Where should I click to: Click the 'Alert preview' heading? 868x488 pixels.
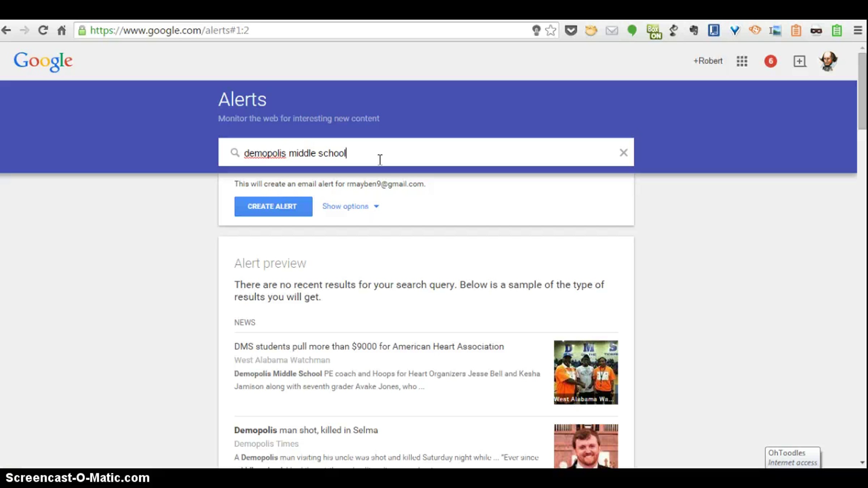pyautogui.click(x=270, y=263)
